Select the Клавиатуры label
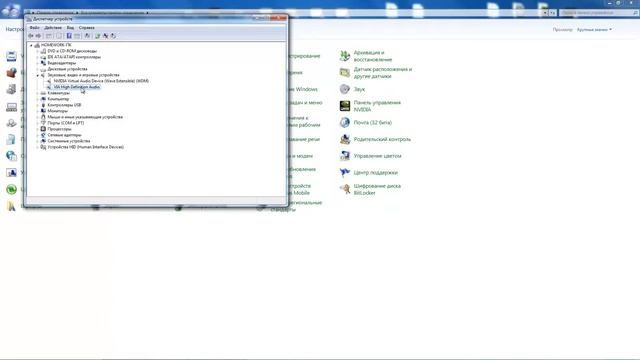Screen dimensions: 640x360 (58, 93)
